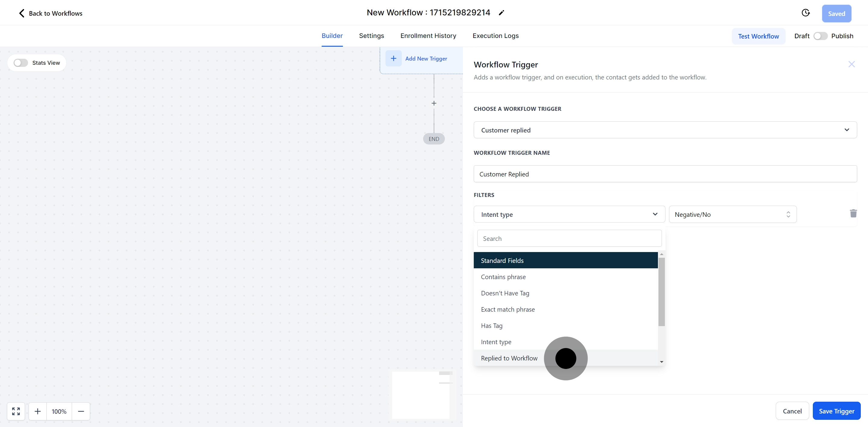Click the filter Search input field
Viewport: 868px width, 427px height.
[x=569, y=238]
